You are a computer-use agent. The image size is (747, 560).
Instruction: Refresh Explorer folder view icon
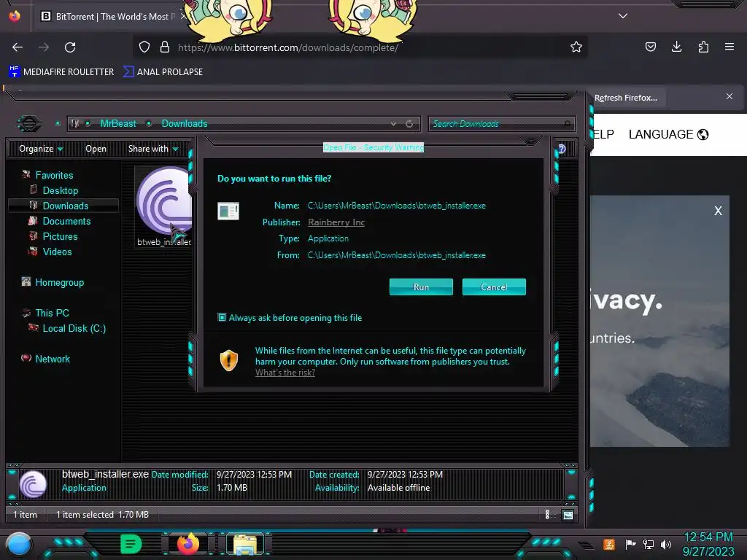[409, 123]
